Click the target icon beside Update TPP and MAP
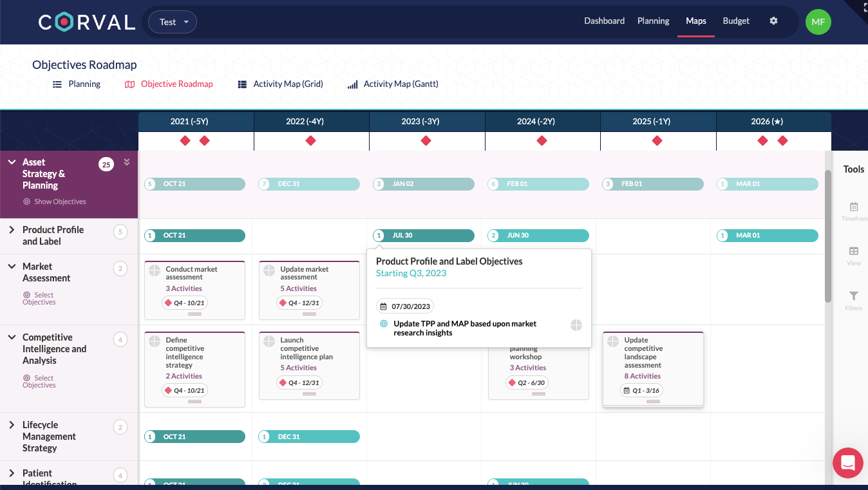Viewport: 868px width, 490px height. (x=384, y=324)
